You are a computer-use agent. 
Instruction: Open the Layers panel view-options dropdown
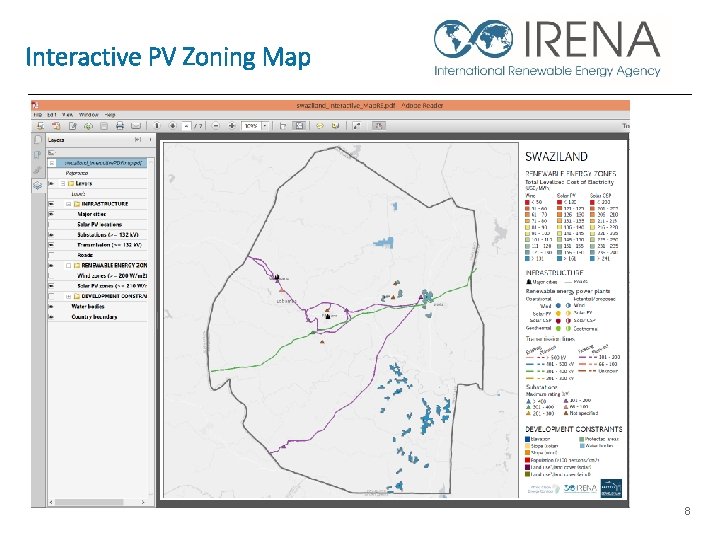coord(52,152)
